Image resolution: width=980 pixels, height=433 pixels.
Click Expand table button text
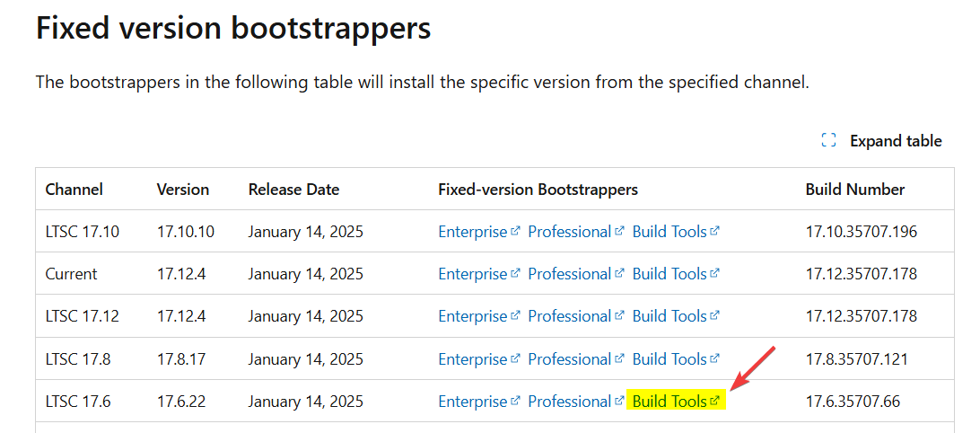(896, 141)
